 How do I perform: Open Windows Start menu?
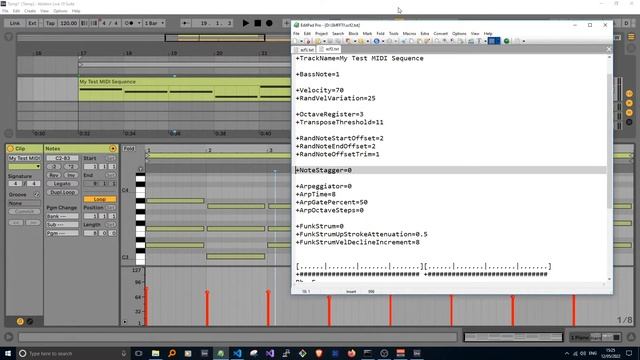click(x=8, y=353)
